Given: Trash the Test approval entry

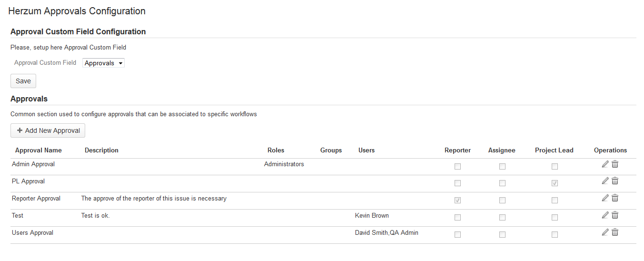Looking at the screenshot, I should click(x=615, y=215).
